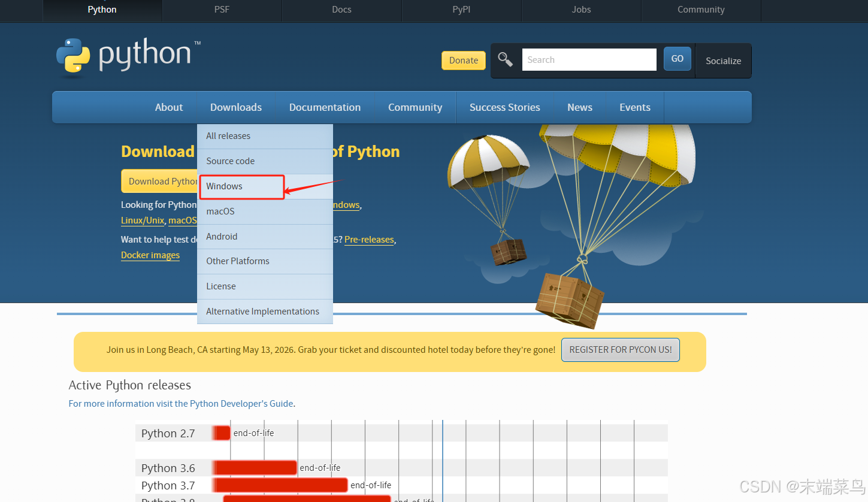Click the Python 3.7 red end-of-life bar
The width and height of the screenshot is (868, 502).
tap(280, 485)
